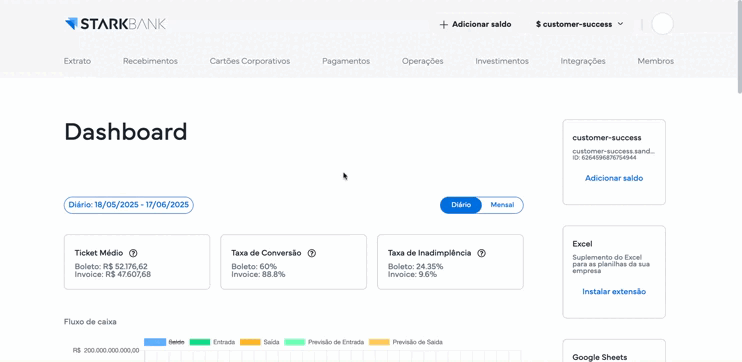Go to Cartões Corporativos tab
Viewport: 742px width, 362px height.
click(x=250, y=61)
